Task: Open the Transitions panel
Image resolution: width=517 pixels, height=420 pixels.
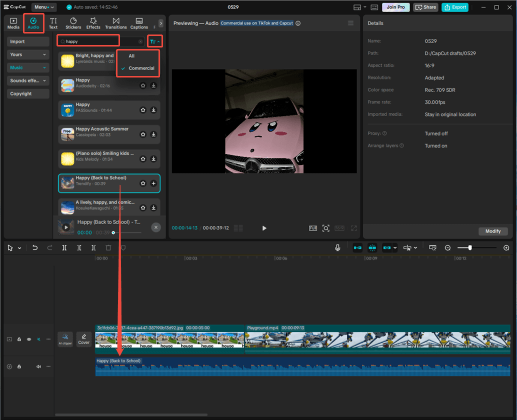Action: [115, 23]
